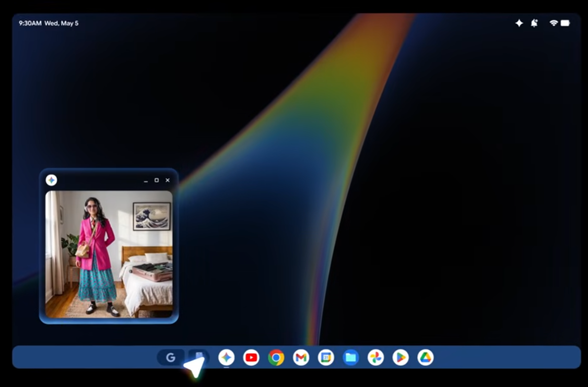
Task: Open the Files app icon
Action: point(350,357)
